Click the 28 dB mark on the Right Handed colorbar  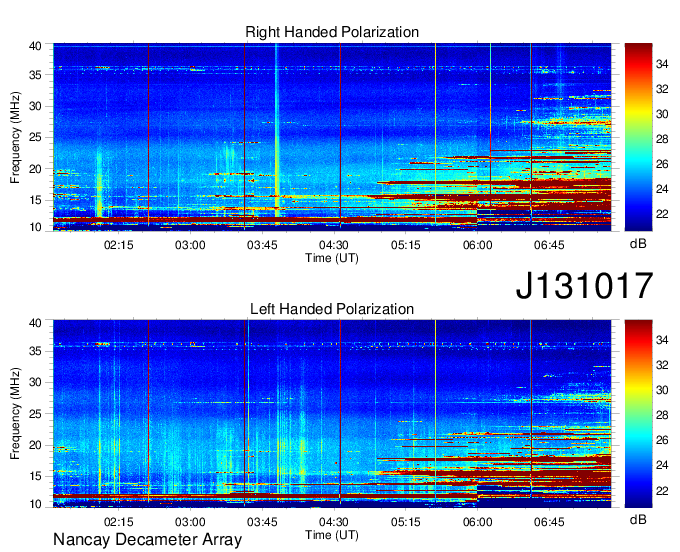click(x=662, y=139)
